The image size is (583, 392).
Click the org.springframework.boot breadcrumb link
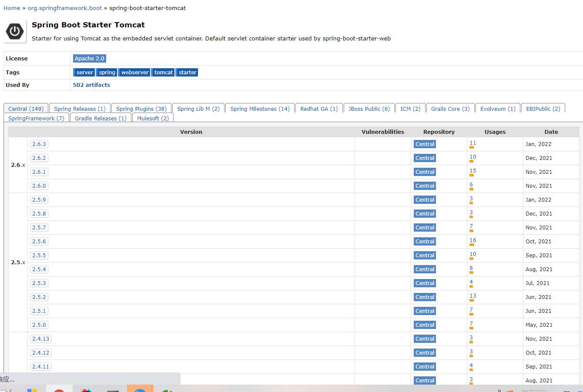pos(64,8)
